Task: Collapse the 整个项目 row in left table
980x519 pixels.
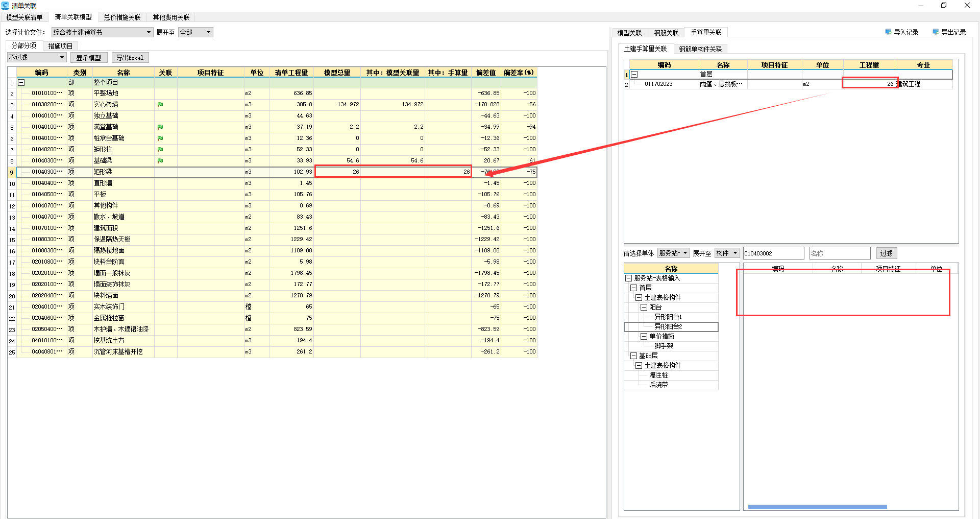Action: pyautogui.click(x=21, y=82)
